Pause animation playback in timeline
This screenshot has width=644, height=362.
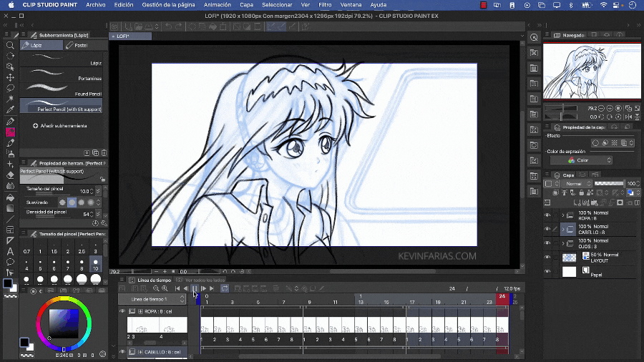click(x=195, y=288)
